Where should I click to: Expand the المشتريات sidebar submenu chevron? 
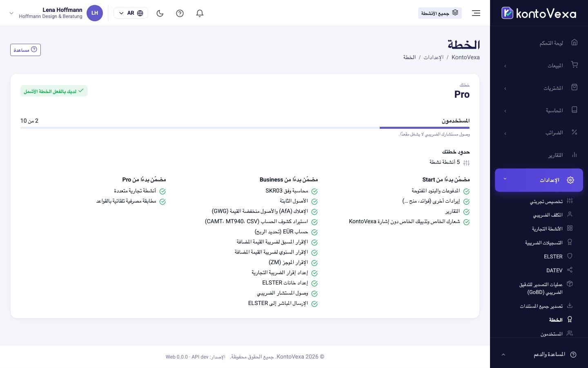[505, 88]
